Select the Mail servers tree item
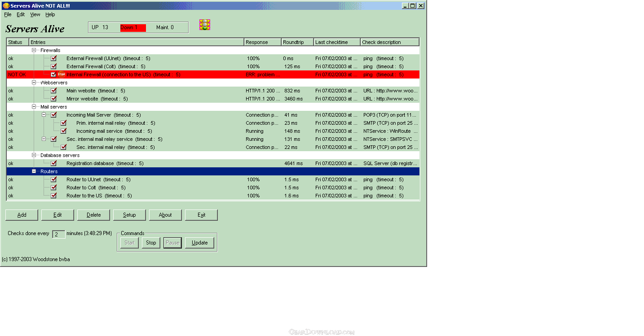 coord(53,107)
